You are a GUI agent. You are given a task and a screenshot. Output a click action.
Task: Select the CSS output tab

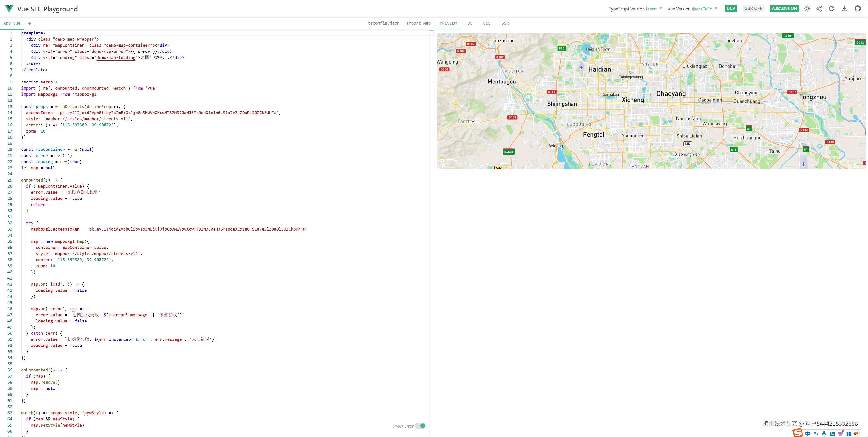(487, 23)
